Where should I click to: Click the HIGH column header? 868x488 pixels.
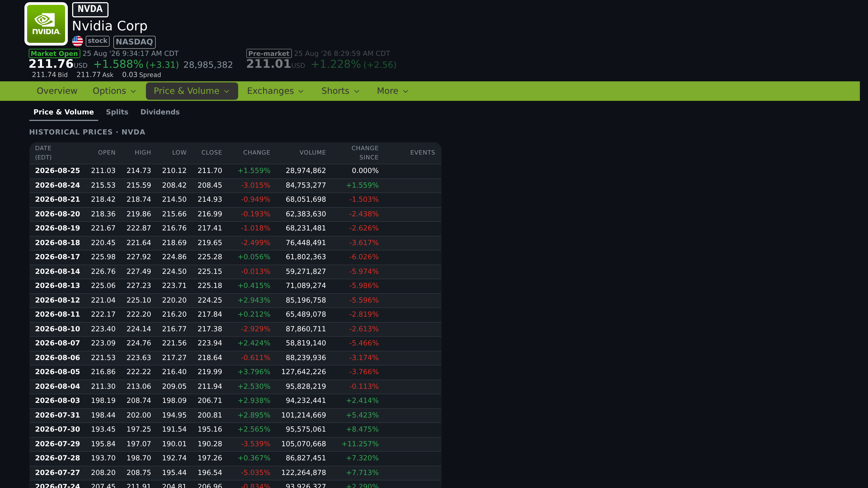pyautogui.click(x=143, y=153)
